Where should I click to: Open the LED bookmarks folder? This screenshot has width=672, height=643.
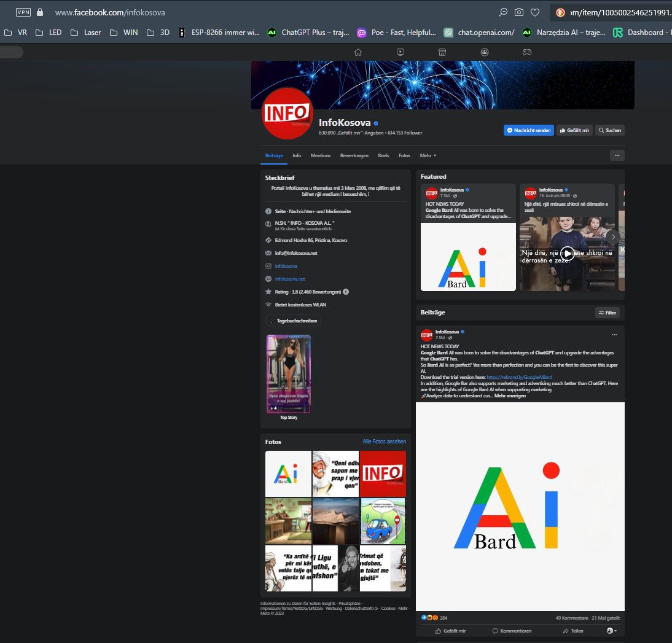point(49,33)
